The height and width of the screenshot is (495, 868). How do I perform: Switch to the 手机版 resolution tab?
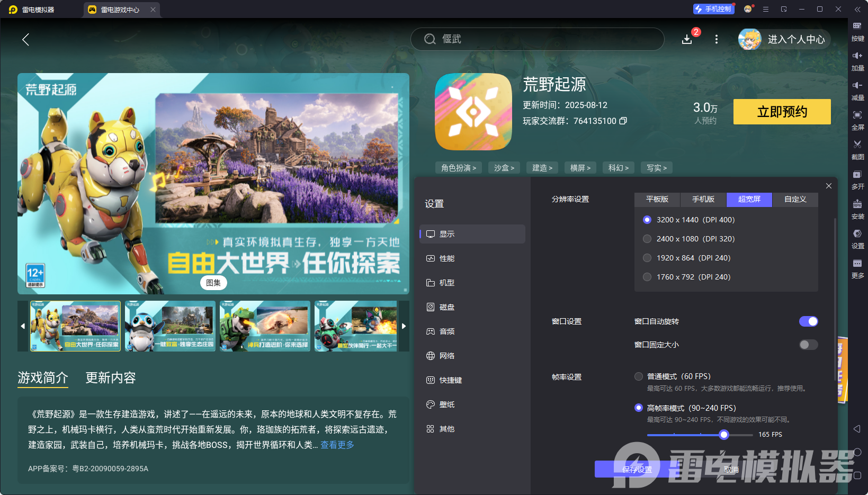tap(703, 199)
